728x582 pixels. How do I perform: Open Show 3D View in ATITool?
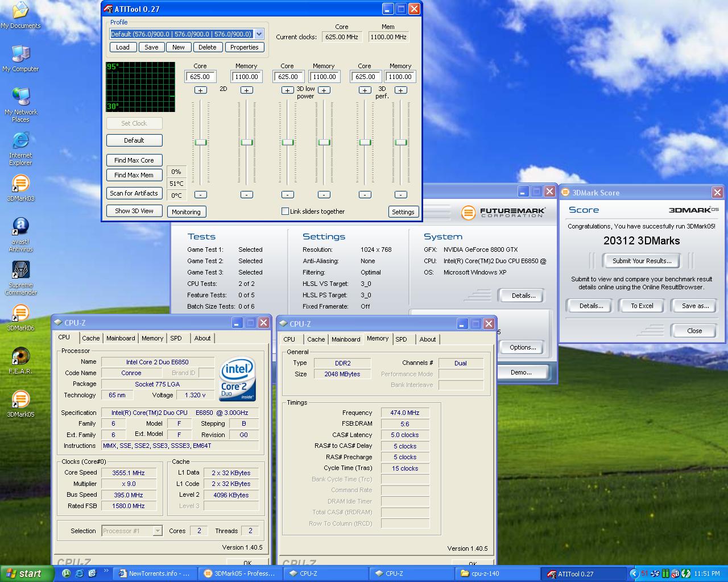tap(134, 211)
